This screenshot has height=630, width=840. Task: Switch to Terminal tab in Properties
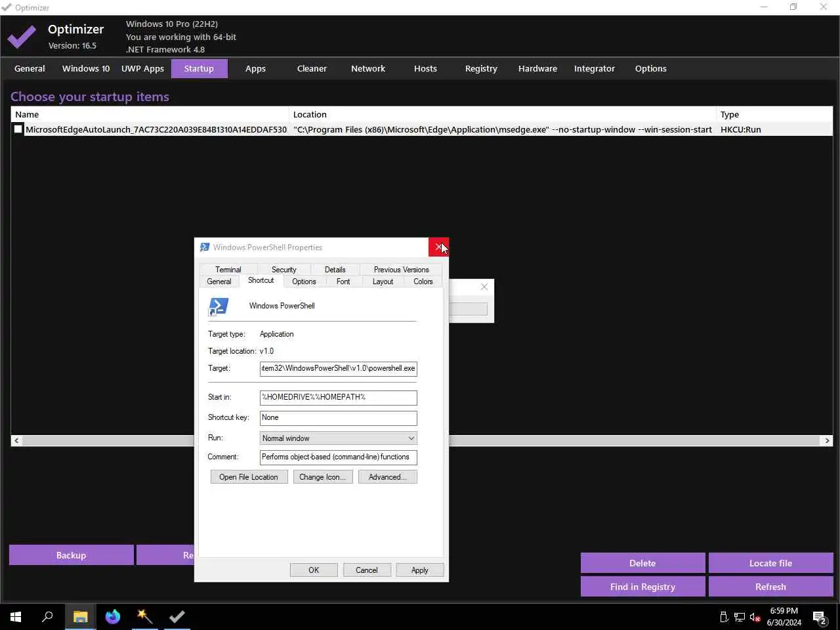[x=228, y=270]
